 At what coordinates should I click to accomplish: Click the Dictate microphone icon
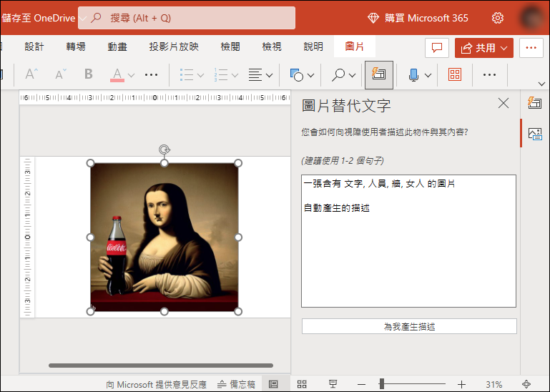pyautogui.click(x=413, y=74)
